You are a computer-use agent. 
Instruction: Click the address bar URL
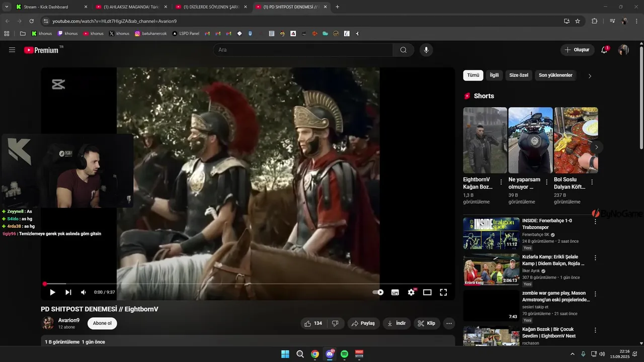115,21
